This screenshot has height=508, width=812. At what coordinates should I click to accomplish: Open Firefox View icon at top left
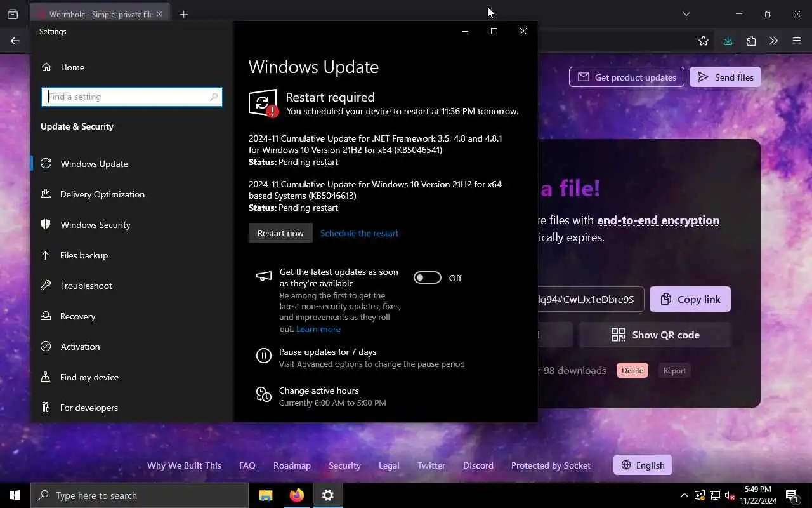coord(13,14)
